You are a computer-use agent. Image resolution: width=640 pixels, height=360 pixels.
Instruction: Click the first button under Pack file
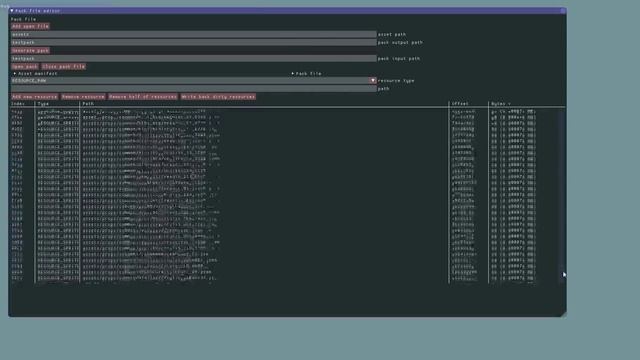(x=31, y=27)
